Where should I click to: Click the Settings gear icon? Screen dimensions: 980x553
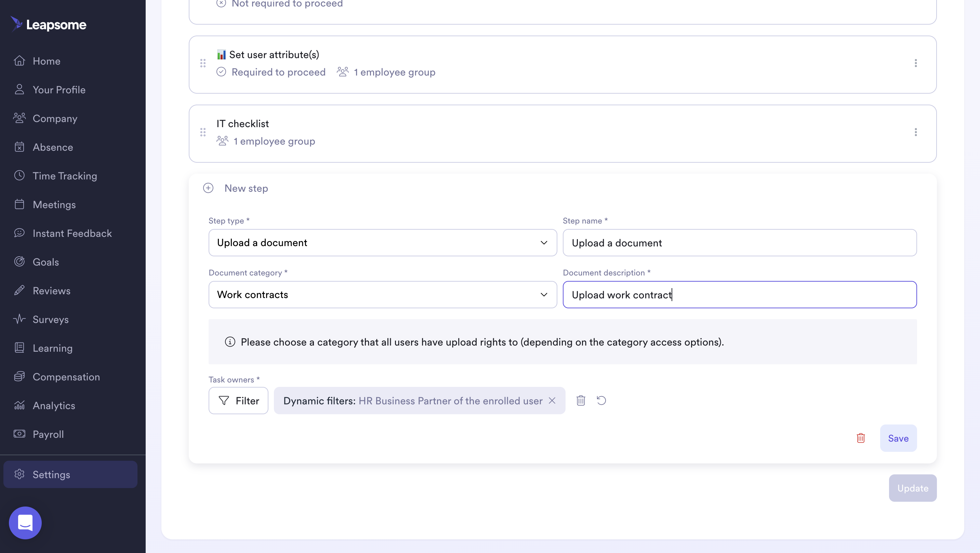tap(19, 474)
